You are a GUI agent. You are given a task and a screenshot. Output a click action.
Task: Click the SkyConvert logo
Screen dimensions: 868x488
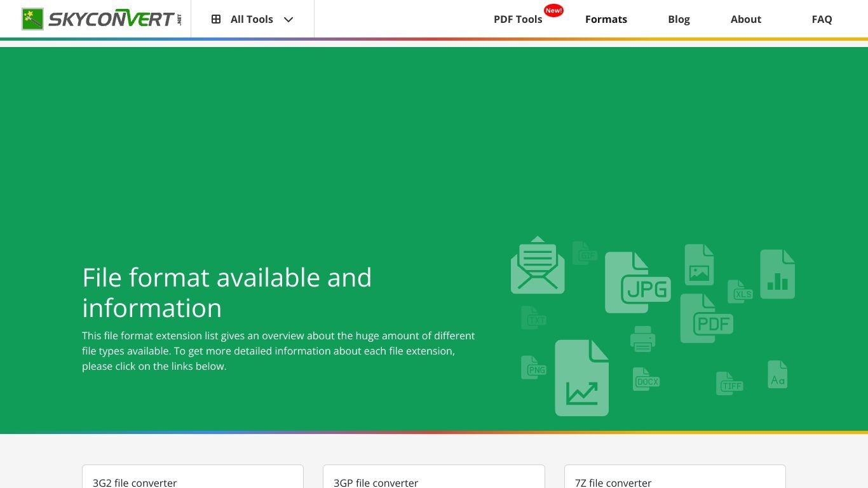pyautogui.click(x=102, y=19)
